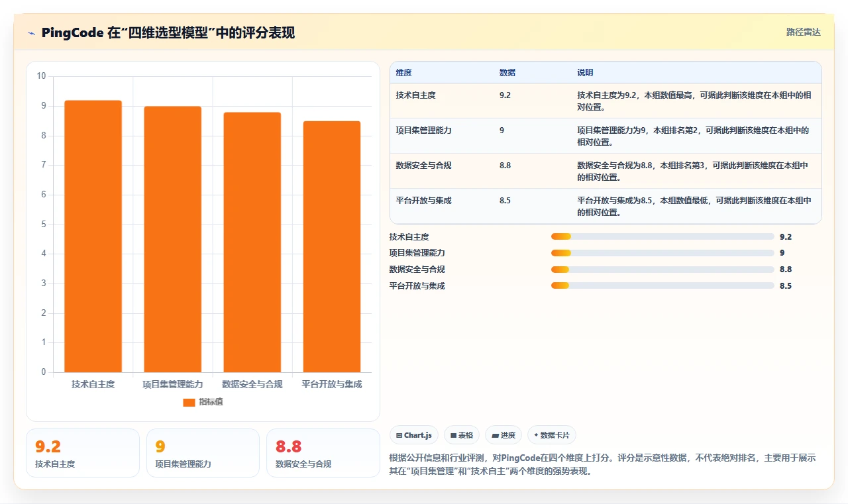This screenshot has width=848, height=504.
Task: Click the 技术自主度 x-axis label
Action: coord(93,384)
